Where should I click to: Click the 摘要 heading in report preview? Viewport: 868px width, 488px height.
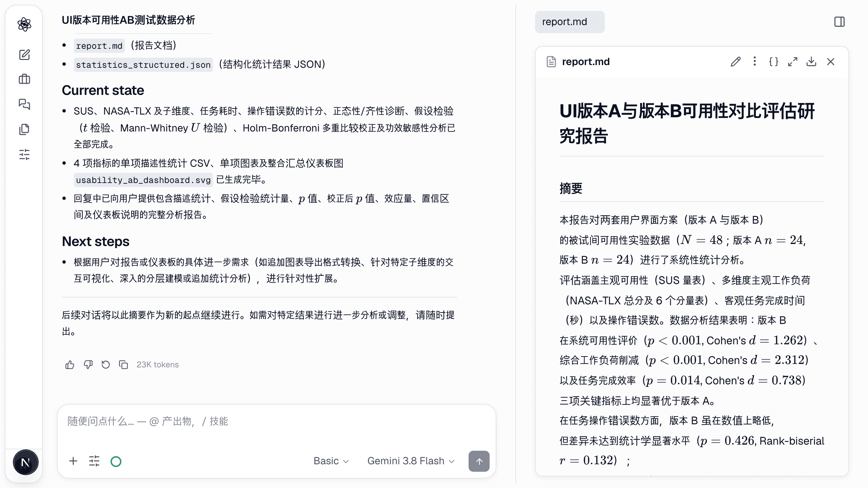point(571,188)
